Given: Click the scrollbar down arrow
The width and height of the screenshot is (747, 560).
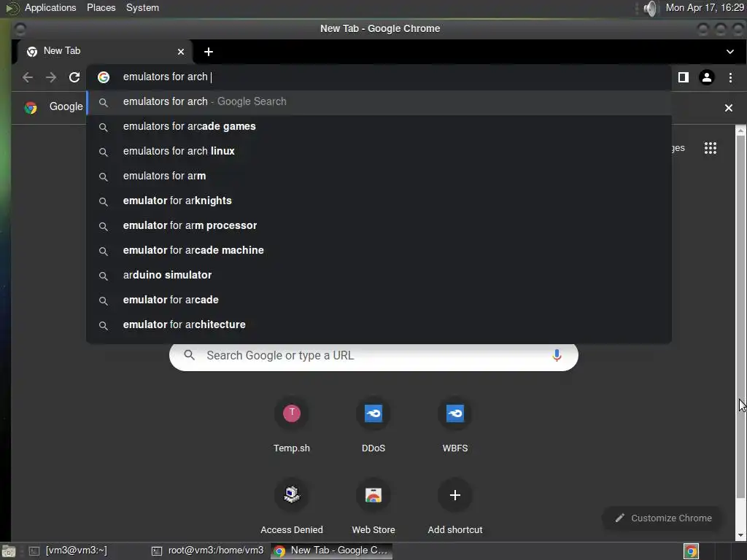Looking at the screenshot, I should tap(741, 535).
